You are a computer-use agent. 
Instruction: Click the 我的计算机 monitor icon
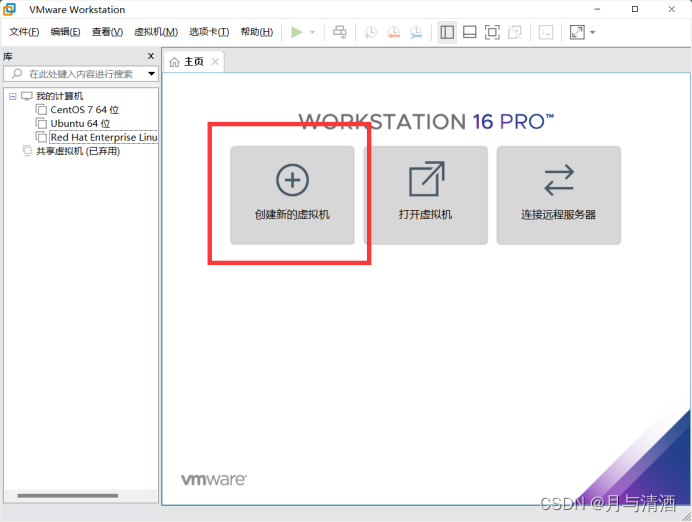pyautogui.click(x=27, y=96)
